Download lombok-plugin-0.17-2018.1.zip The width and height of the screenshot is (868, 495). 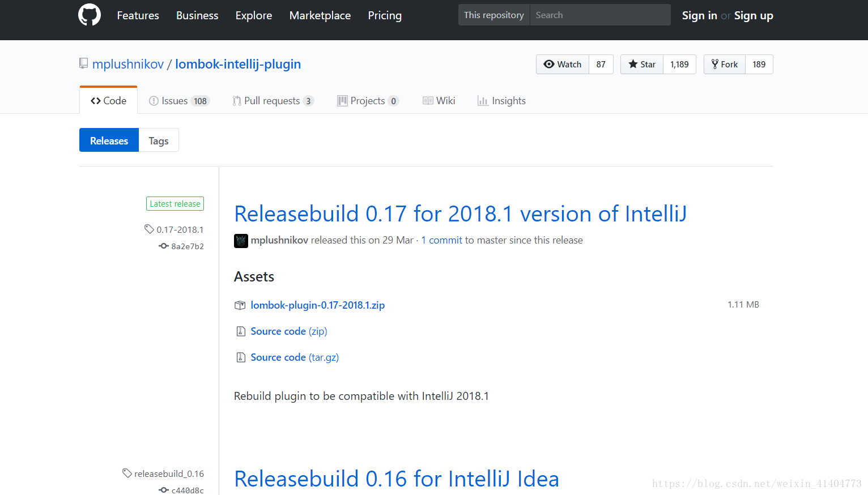(318, 305)
